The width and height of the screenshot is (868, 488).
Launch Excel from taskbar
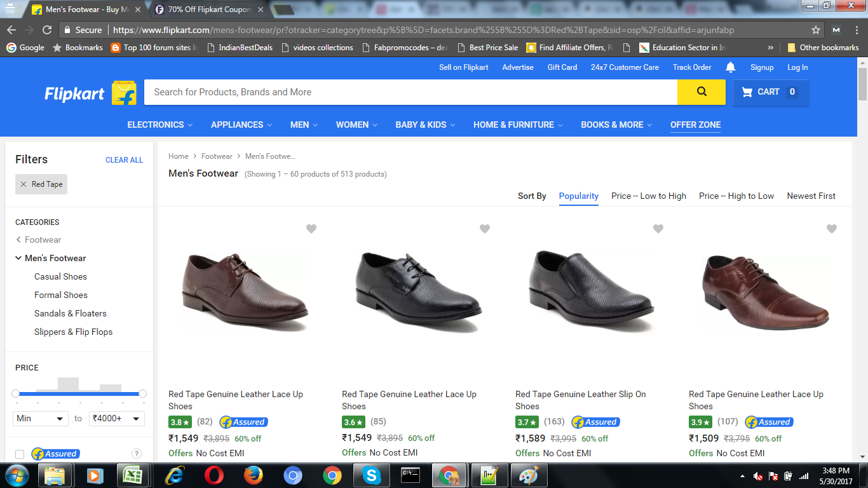click(133, 475)
